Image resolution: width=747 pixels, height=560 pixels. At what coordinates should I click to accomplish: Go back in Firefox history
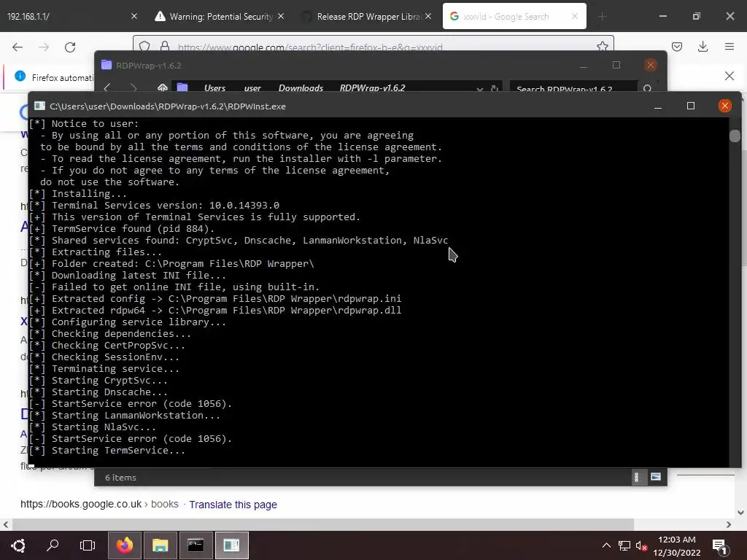tap(18, 47)
